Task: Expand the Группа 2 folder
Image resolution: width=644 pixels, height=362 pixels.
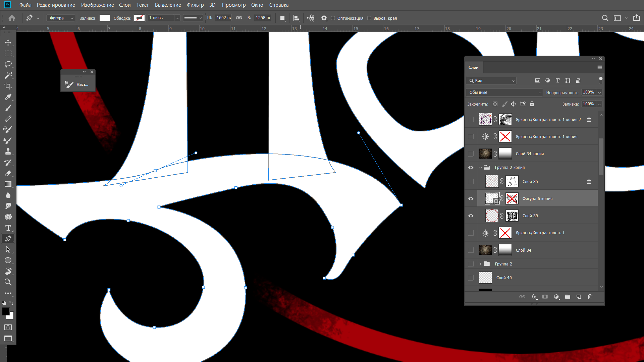Action: (480, 264)
